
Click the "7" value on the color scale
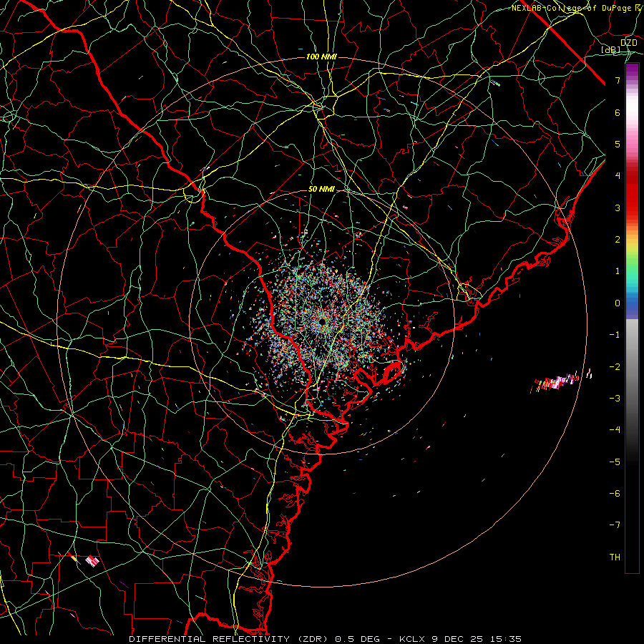(618, 80)
